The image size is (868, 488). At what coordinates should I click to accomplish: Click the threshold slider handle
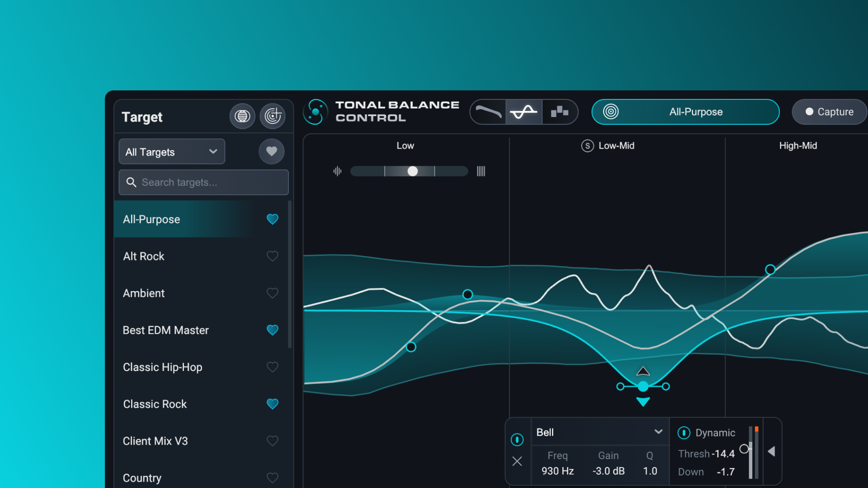(744, 449)
